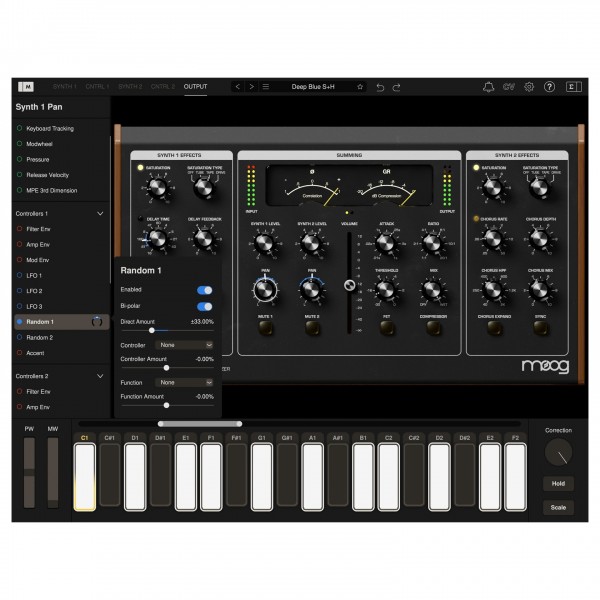Click the undo arrow icon
This screenshot has width=600, height=600.
[x=380, y=87]
